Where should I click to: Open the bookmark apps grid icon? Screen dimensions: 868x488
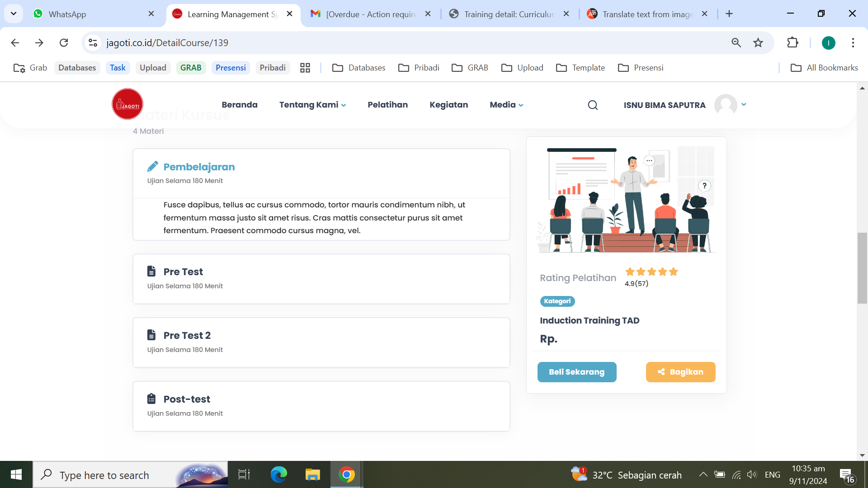point(305,68)
